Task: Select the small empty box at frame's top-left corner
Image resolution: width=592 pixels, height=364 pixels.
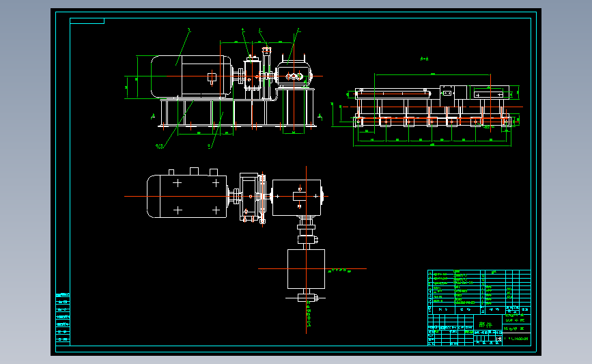Action: pyautogui.click(x=87, y=20)
